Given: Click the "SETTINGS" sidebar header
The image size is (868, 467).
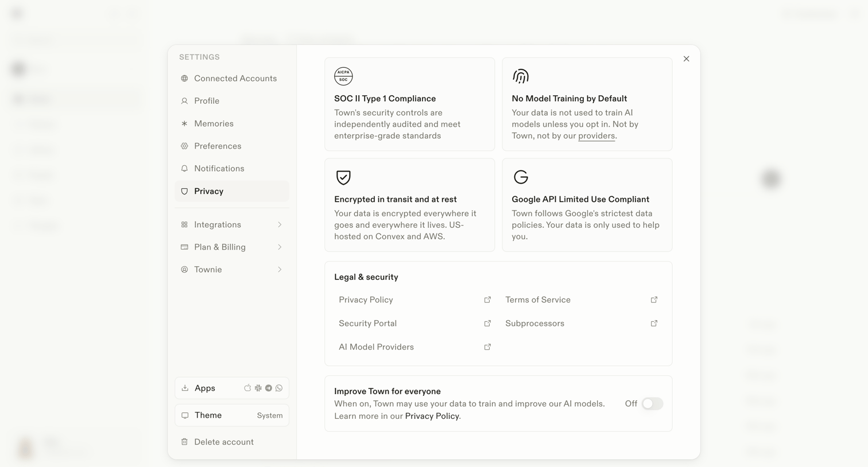Looking at the screenshot, I should coord(199,57).
